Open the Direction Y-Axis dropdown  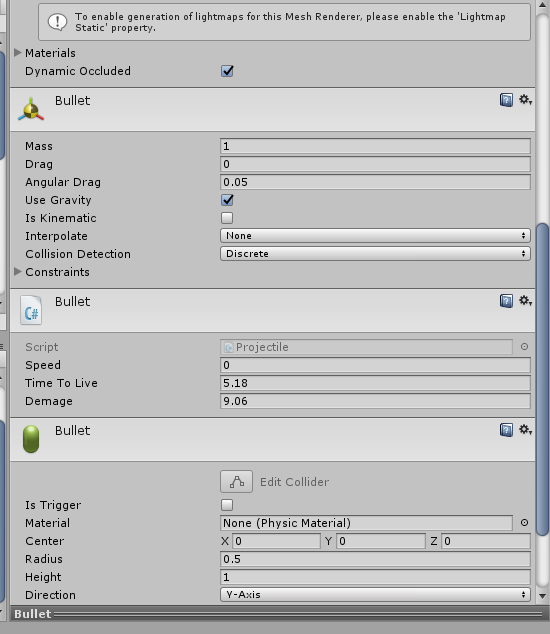[375, 595]
